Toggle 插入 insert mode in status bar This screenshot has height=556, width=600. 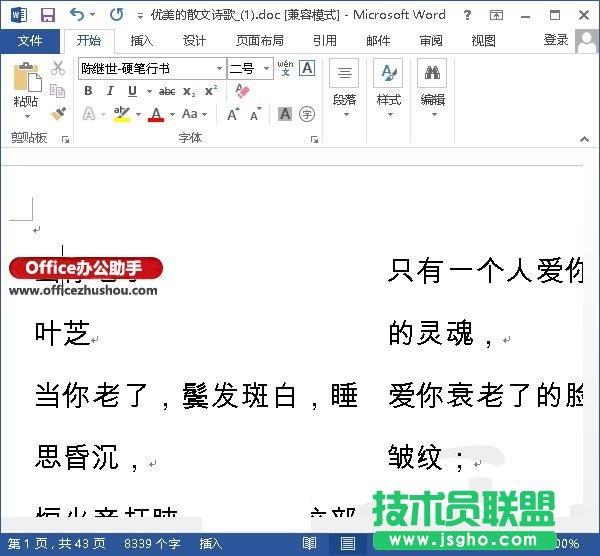tap(210, 544)
